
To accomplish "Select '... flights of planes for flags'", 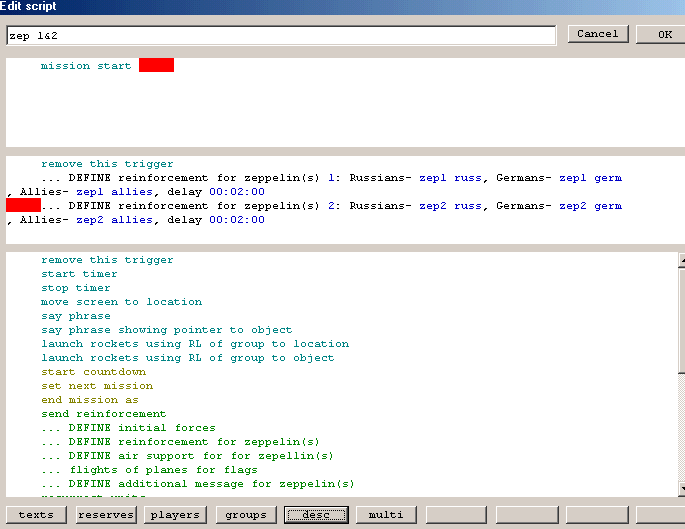I will [149, 470].
